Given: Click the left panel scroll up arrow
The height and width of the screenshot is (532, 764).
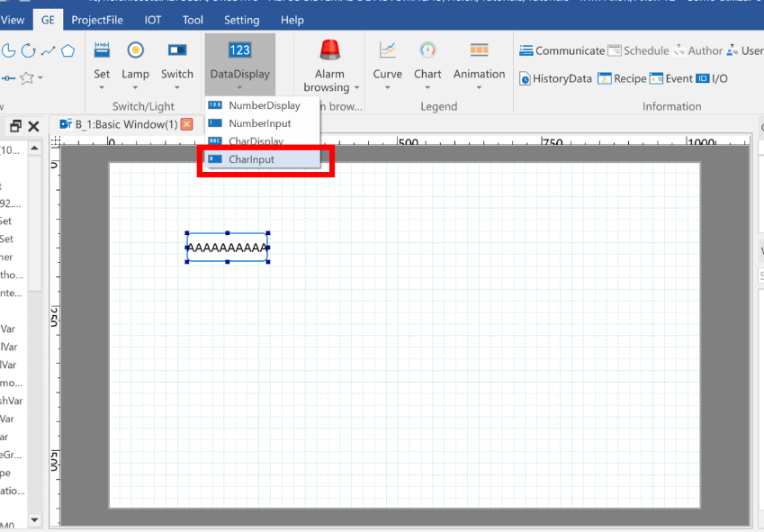Looking at the screenshot, I should (34, 148).
